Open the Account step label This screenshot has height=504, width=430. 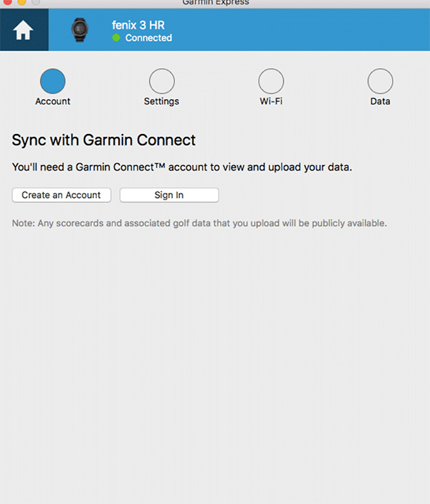click(x=53, y=102)
